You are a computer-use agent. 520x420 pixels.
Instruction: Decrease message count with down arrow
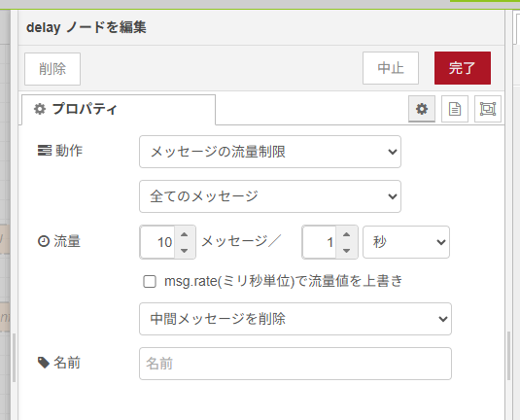[x=185, y=251]
